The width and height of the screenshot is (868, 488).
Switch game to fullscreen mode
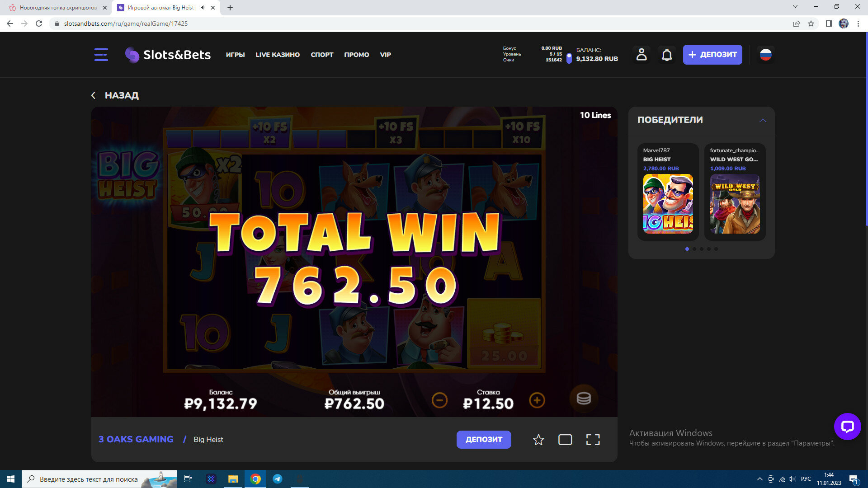click(593, 440)
